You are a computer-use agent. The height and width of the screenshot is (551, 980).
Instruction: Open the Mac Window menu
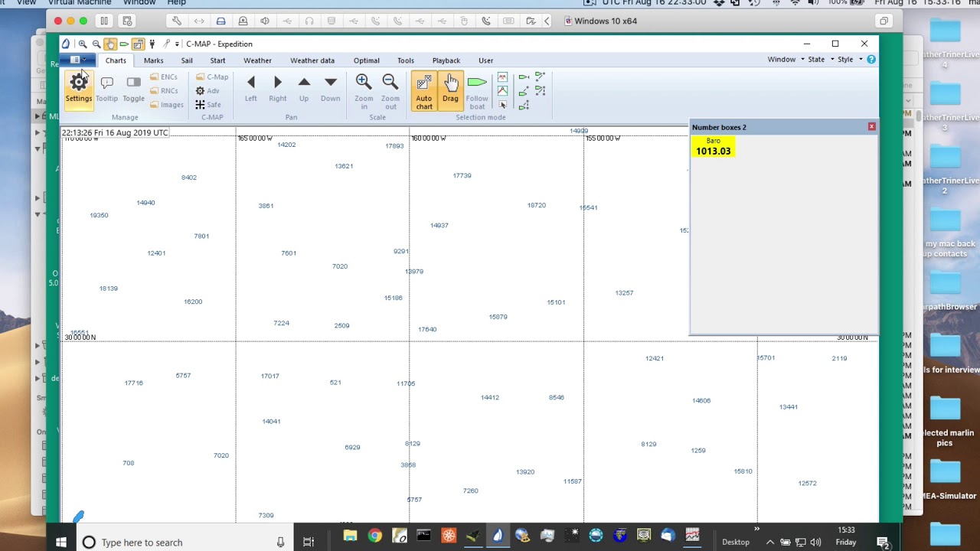[139, 3]
